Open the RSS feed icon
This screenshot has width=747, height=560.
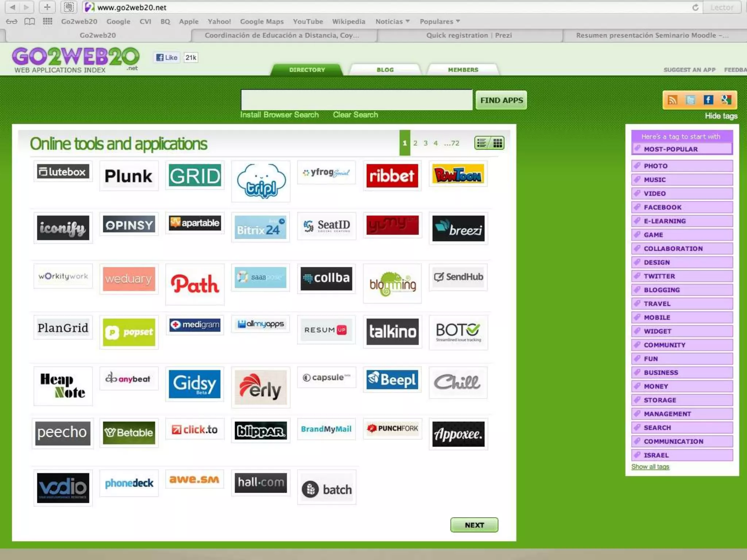point(673,100)
